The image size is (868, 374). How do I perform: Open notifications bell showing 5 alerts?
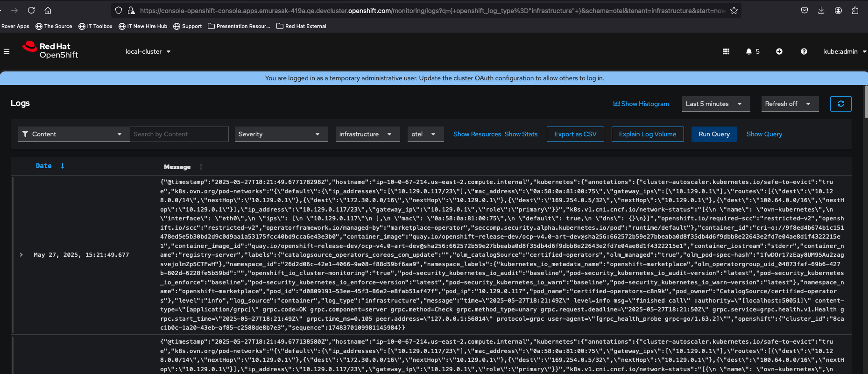click(x=753, y=51)
